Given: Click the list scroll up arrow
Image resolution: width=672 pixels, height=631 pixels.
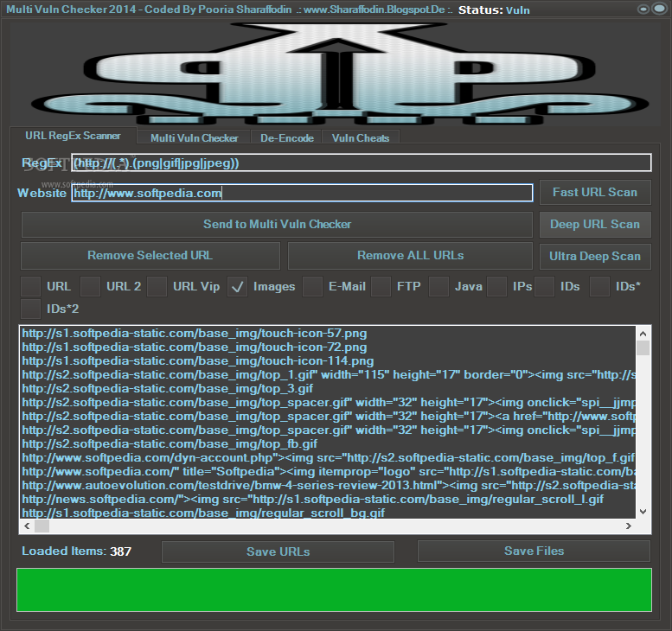Looking at the screenshot, I should point(643,334).
